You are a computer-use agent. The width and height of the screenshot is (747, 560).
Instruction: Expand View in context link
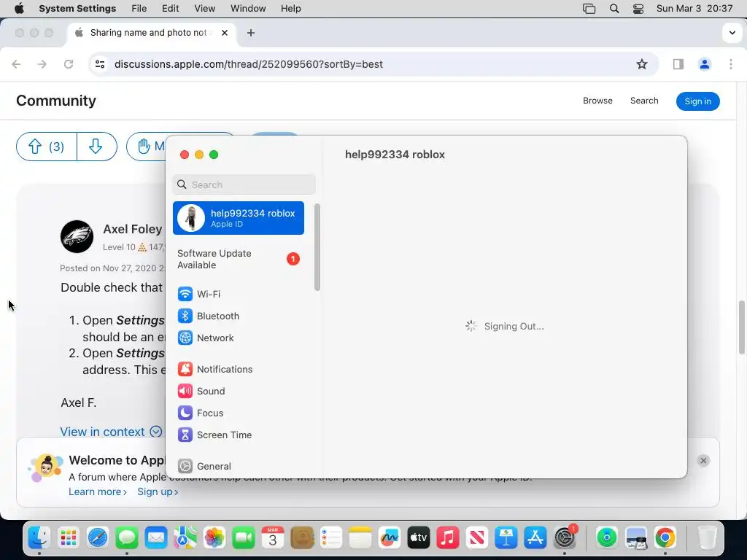[111, 432]
